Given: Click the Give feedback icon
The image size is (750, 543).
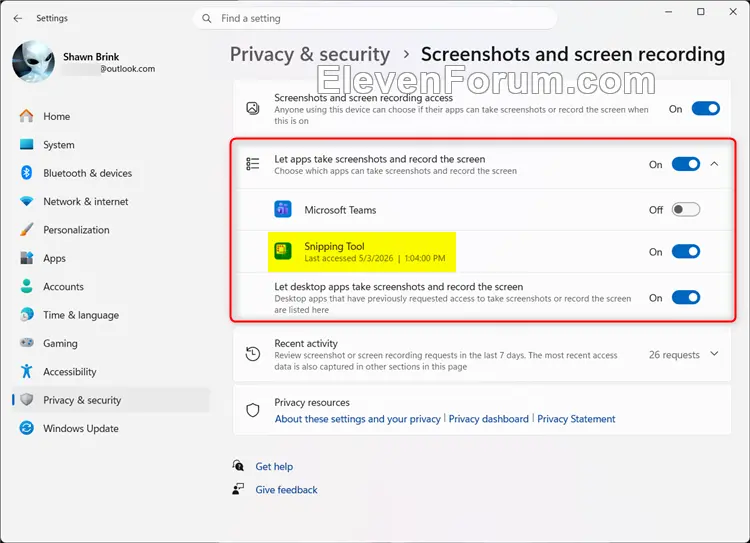Looking at the screenshot, I should click(238, 489).
